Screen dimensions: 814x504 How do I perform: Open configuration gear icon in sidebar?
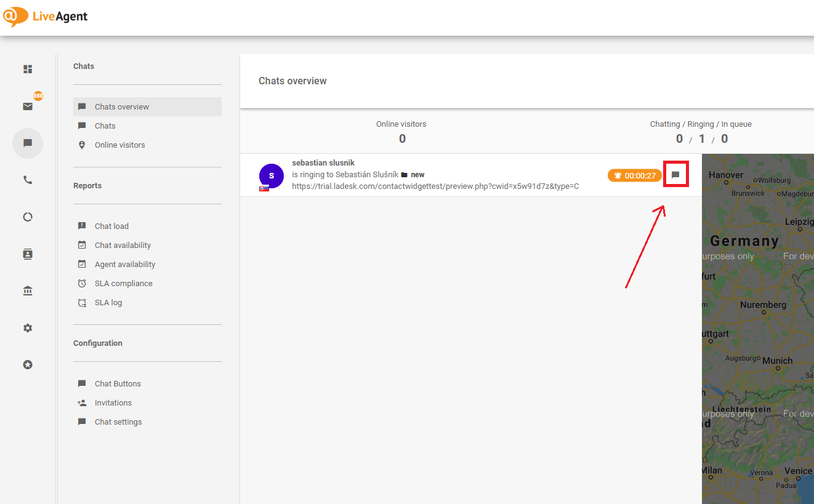(28, 328)
